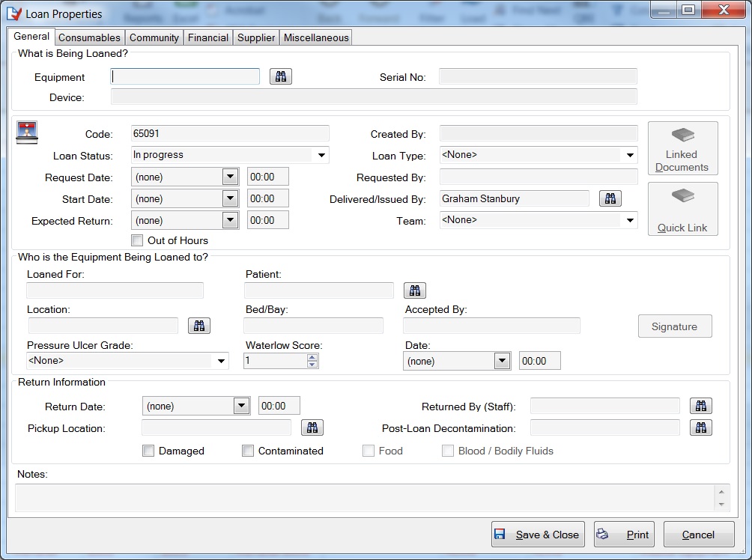This screenshot has width=752, height=560.
Task: Open the Start Date calendar dropdown
Action: coord(230,198)
